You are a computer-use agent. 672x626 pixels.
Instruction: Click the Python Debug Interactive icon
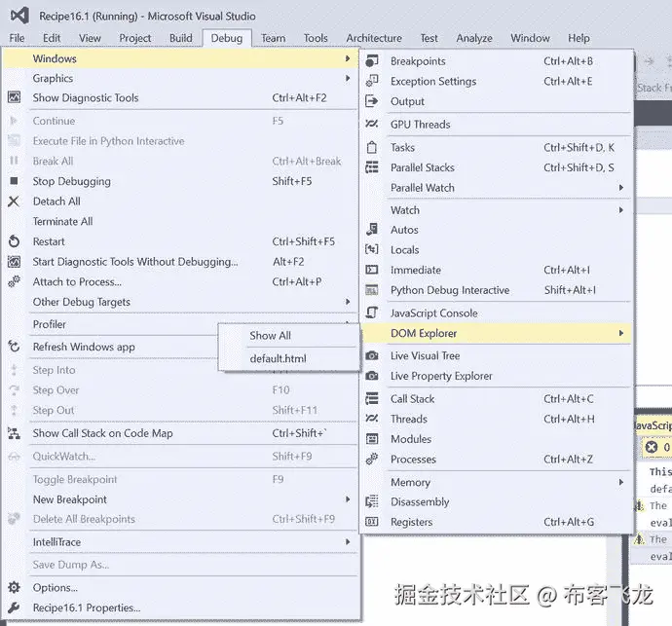tap(372, 290)
